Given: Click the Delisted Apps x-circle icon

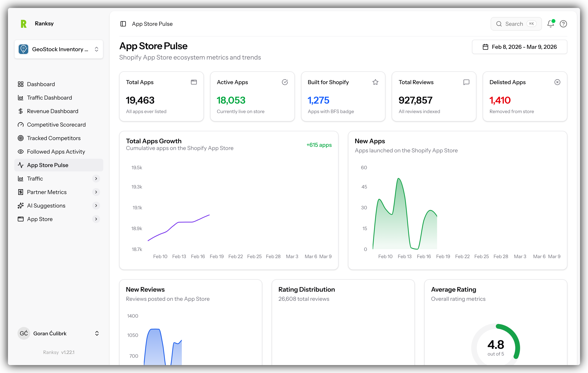Looking at the screenshot, I should (x=557, y=82).
